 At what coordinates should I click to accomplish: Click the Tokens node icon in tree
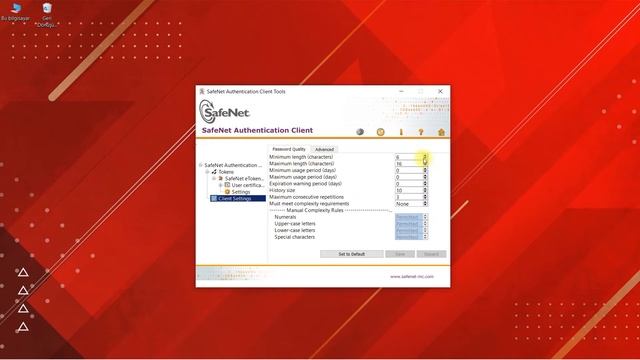coord(214,172)
